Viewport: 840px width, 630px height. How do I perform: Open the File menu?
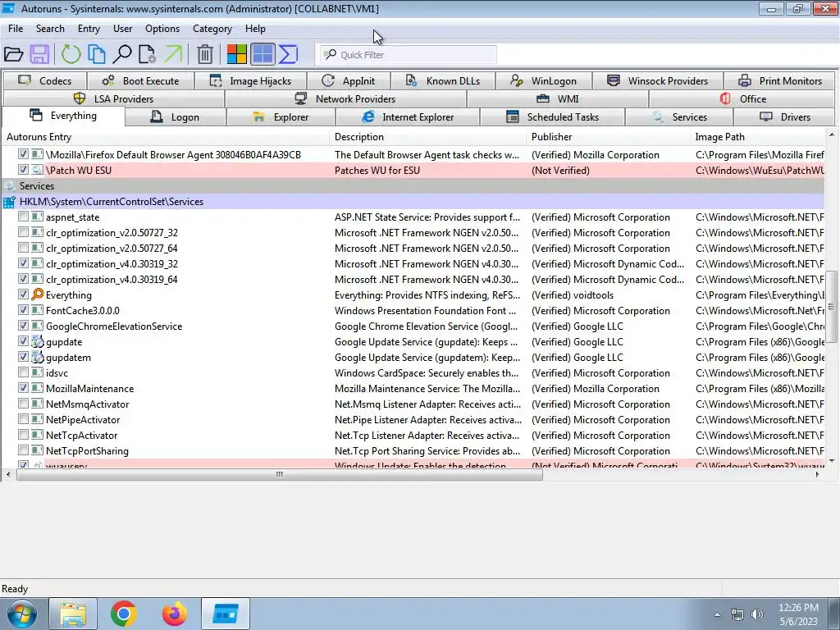(16, 29)
